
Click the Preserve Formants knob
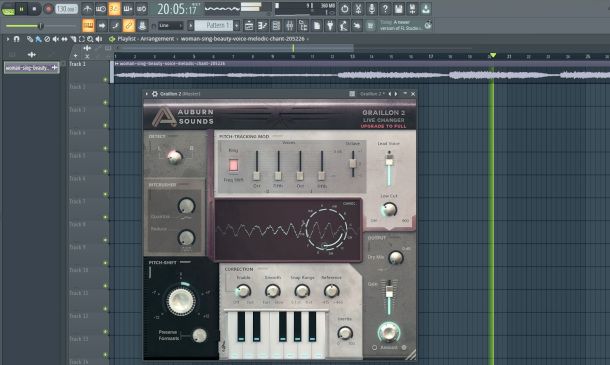(200, 335)
